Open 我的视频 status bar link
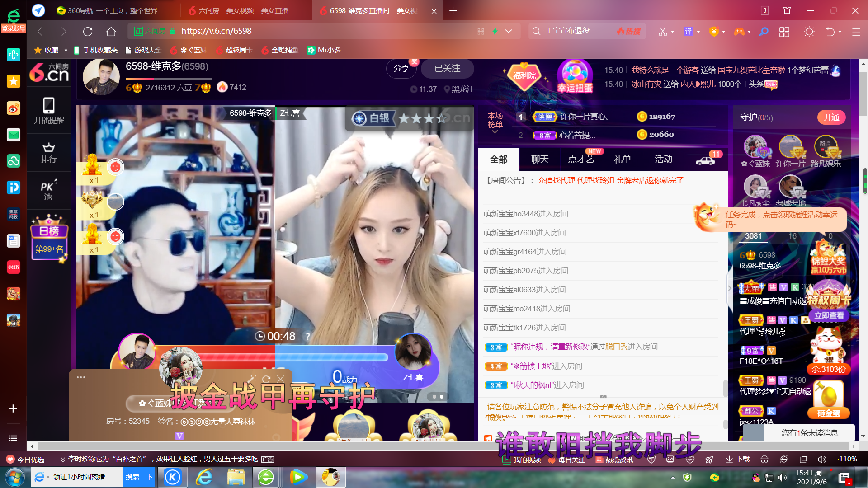Image resolution: width=868 pixels, height=488 pixels. pos(522,460)
